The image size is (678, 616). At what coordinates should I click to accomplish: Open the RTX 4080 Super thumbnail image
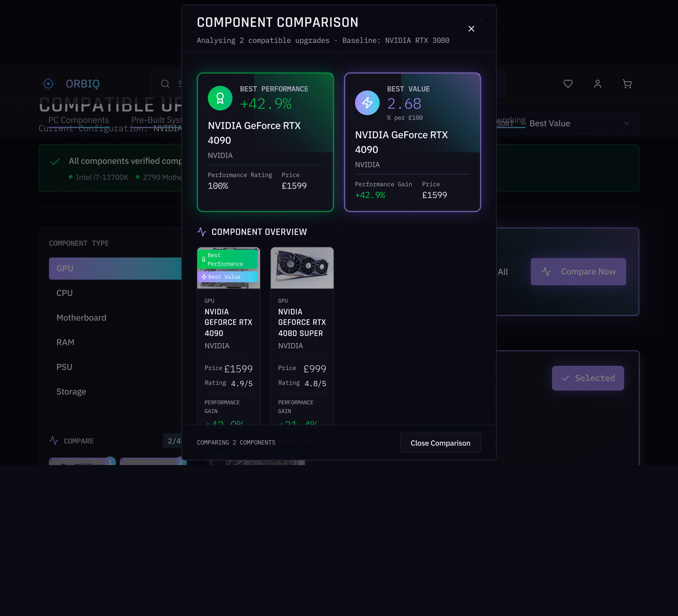[x=302, y=268]
